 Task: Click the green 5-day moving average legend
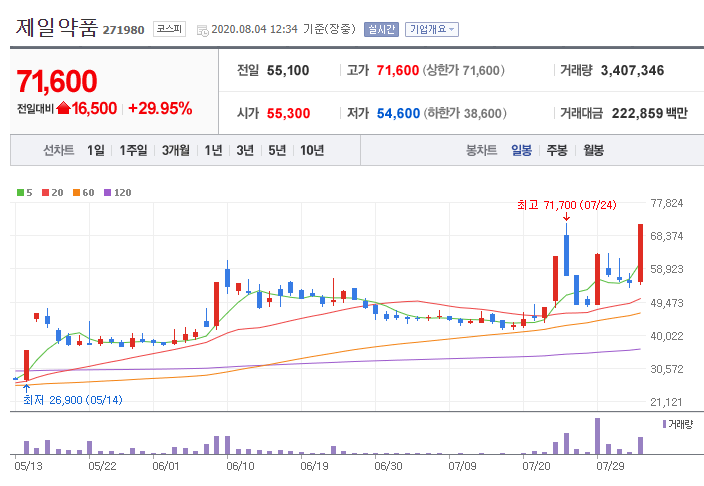pos(25,193)
